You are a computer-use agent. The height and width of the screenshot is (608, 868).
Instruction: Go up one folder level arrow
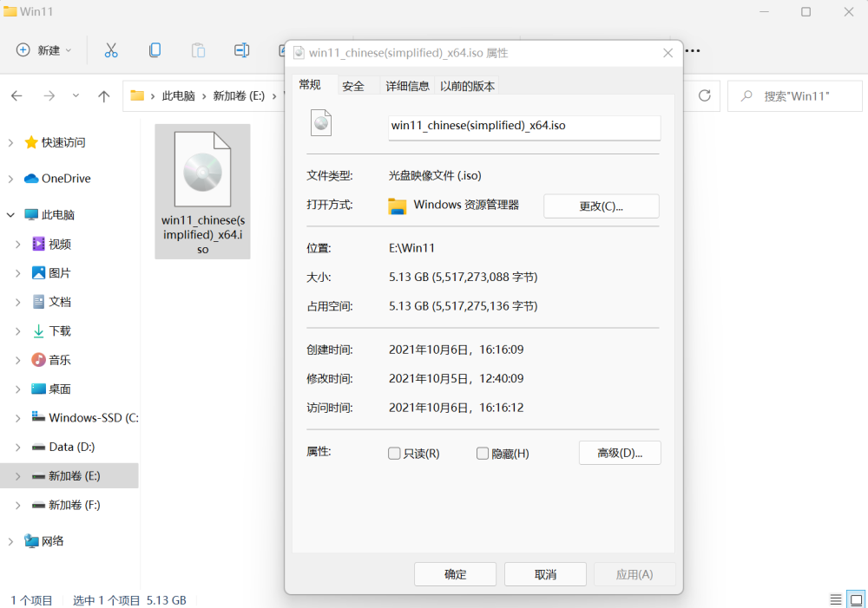tap(103, 96)
